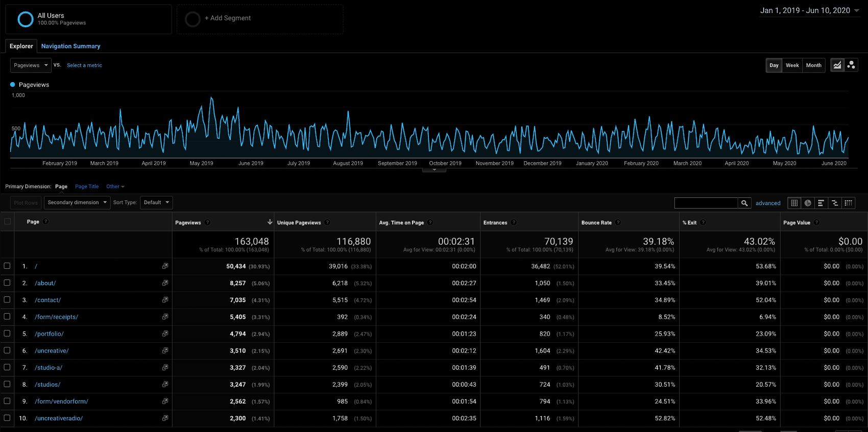Select the Data table view icon
The height and width of the screenshot is (432, 868).
pos(794,203)
